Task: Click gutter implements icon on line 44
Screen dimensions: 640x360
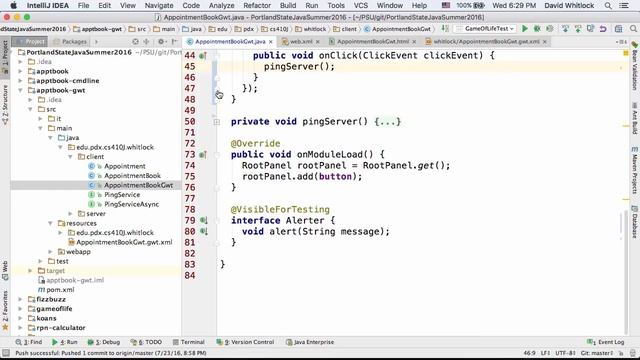Action: 202,56
